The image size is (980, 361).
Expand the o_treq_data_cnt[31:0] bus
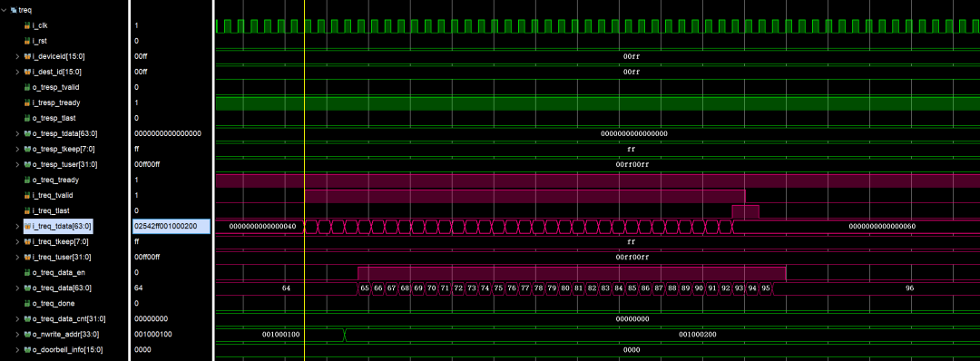pos(17,319)
